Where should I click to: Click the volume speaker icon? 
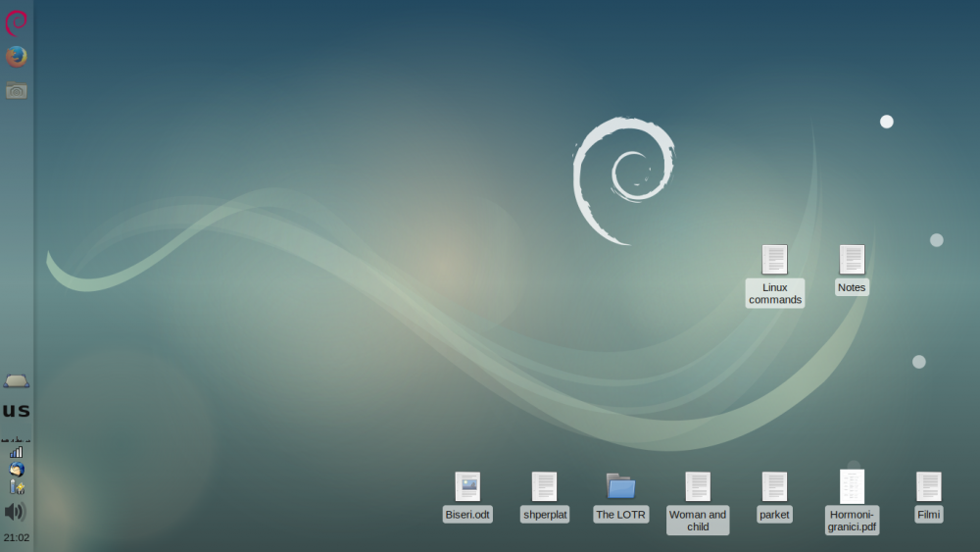pyautogui.click(x=16, y=512)
